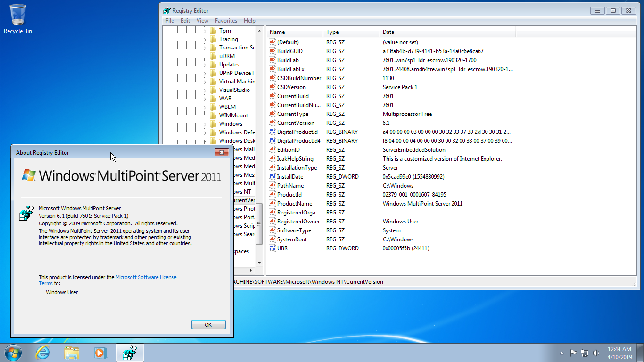Open the Help menu

click(x=249, y=21)
